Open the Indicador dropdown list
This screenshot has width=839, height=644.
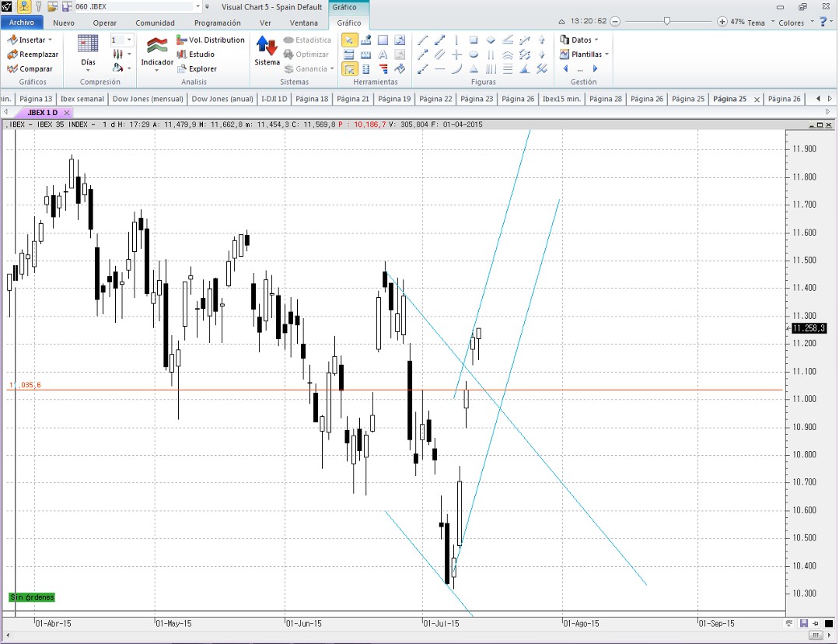pos(157,54)
